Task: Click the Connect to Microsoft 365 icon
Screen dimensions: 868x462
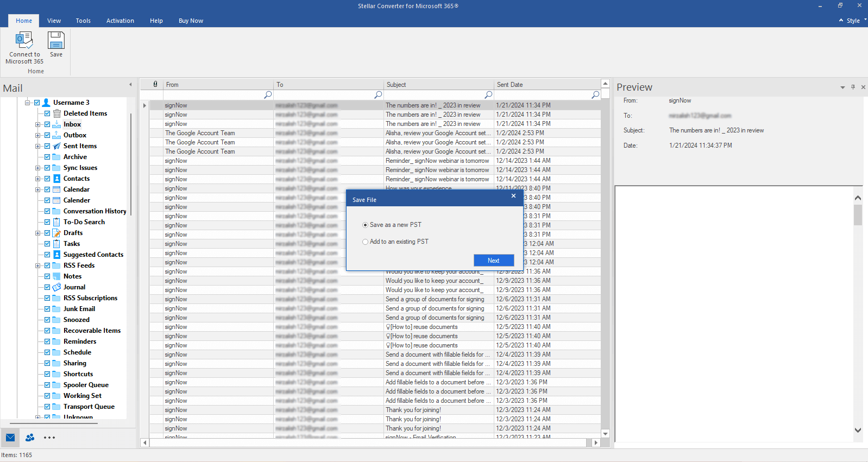Action: pyautogui.click(x=24, y=41)
